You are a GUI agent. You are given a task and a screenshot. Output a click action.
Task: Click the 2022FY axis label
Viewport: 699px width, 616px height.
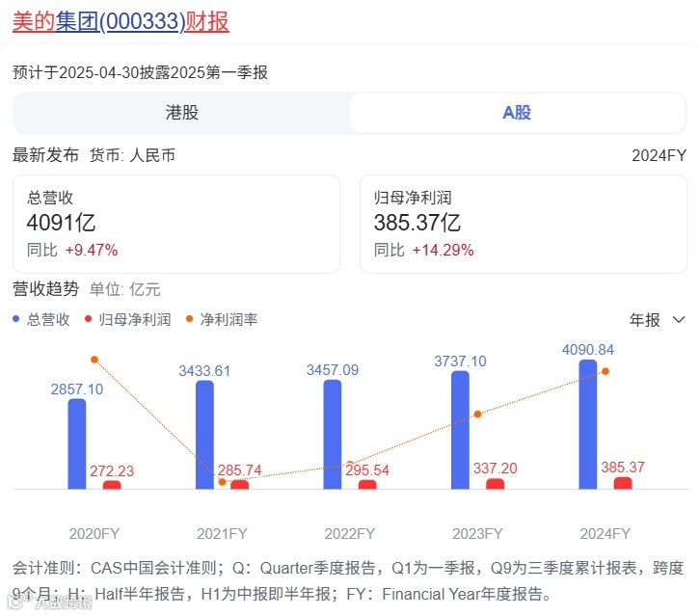pyautogui.click(x=349, y=533)
